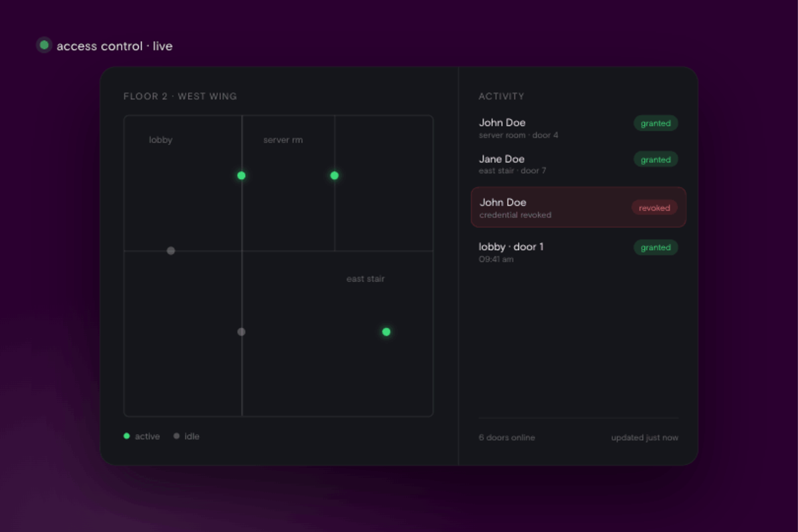Click the 'access control · live' title
The image size is (798, 532).
pyautogui.click(x=114, y=46)
